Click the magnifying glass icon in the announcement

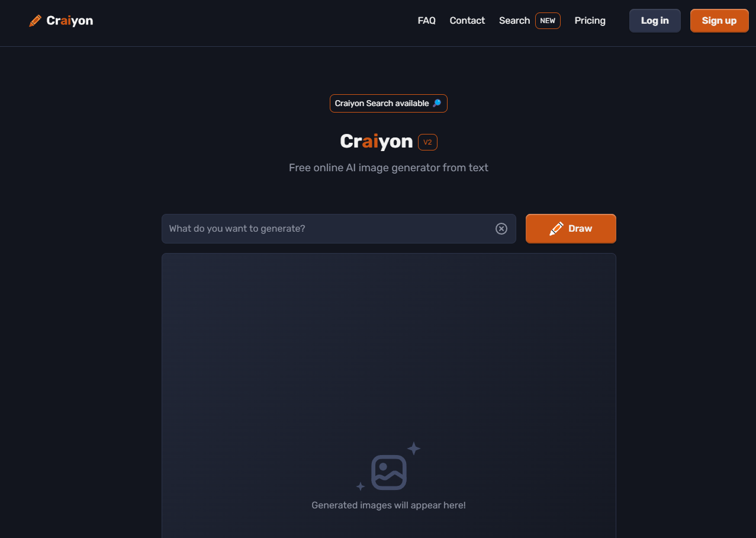pyautogui.click(x=437, y=104)
